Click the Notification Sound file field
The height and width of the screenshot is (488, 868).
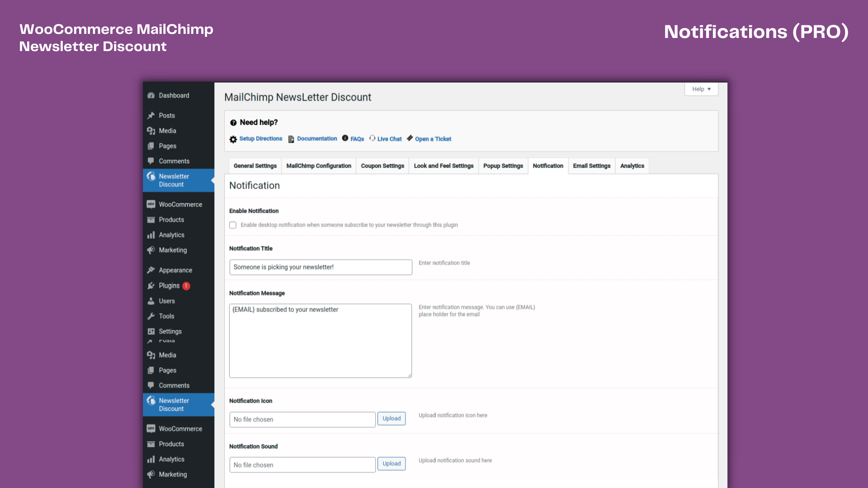point(302,465)
